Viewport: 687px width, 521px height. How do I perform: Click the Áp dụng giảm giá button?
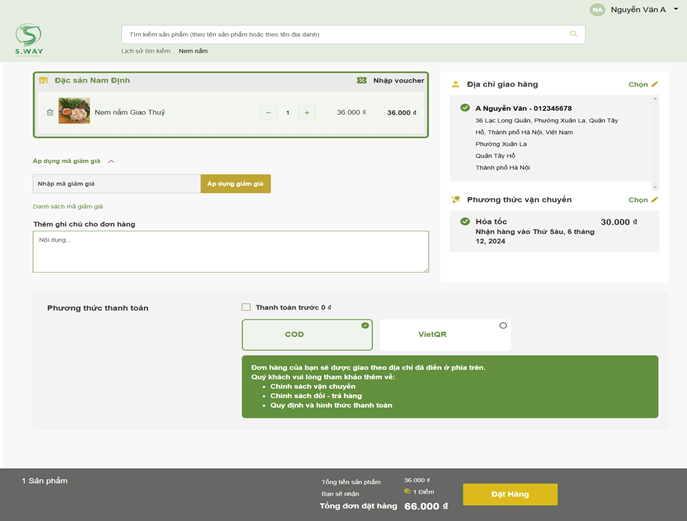point(235,184)
